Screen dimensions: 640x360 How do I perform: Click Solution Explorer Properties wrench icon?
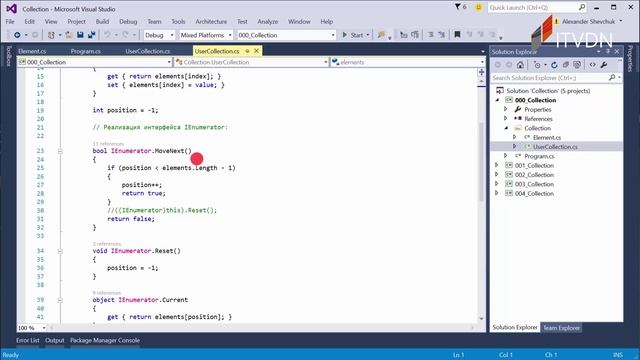(x=604, y=65)
